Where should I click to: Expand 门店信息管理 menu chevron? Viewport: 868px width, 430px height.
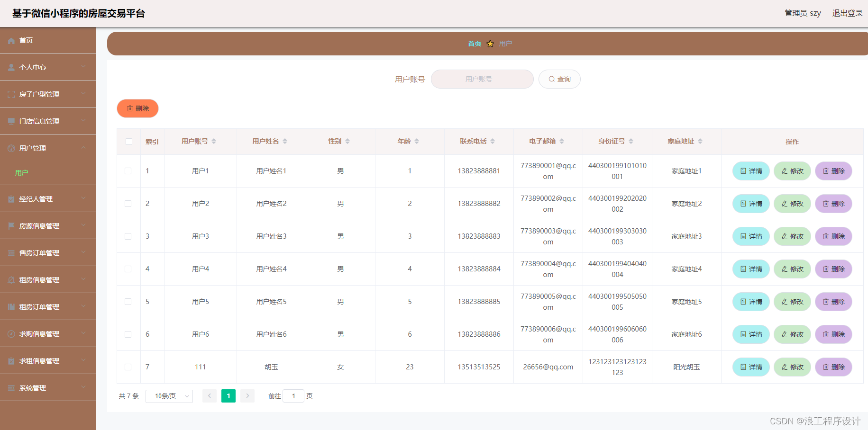point(83,121)
